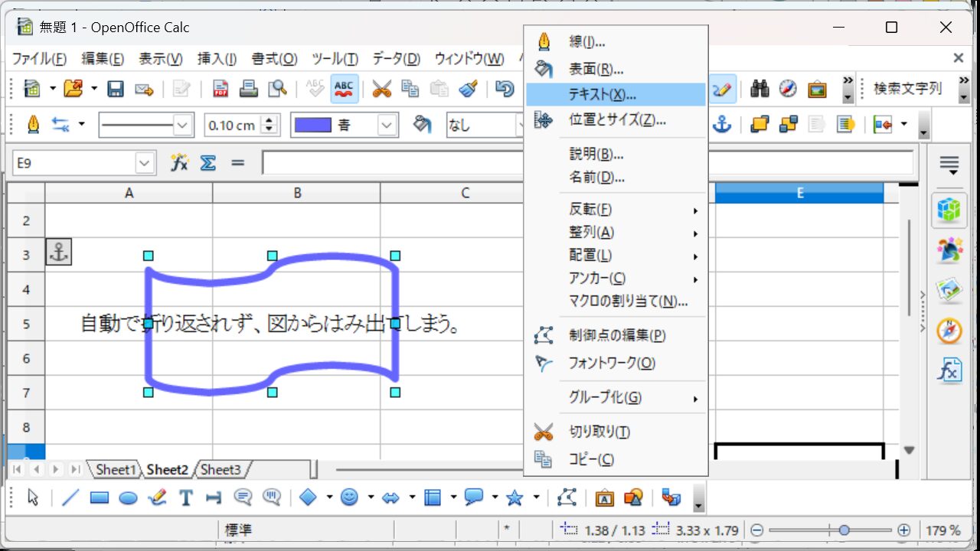Select the Rectangle drawing tool

[100, 497]
